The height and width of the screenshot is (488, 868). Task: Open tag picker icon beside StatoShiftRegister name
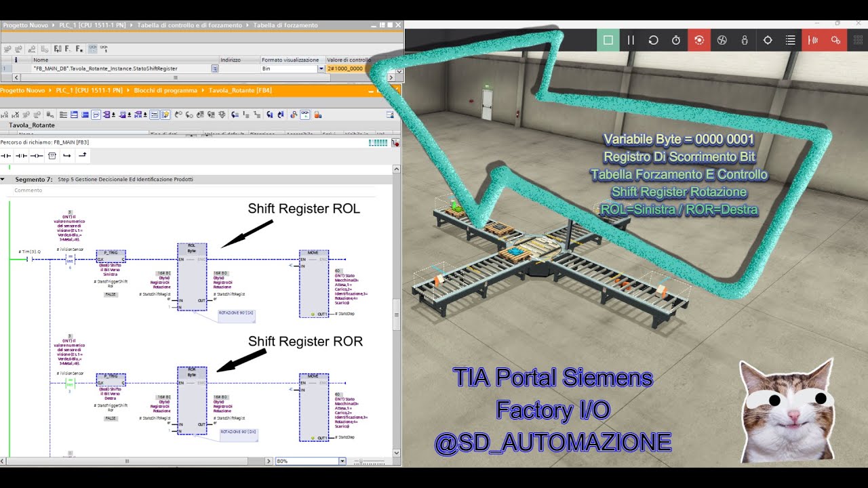click(x=215, y=68)
